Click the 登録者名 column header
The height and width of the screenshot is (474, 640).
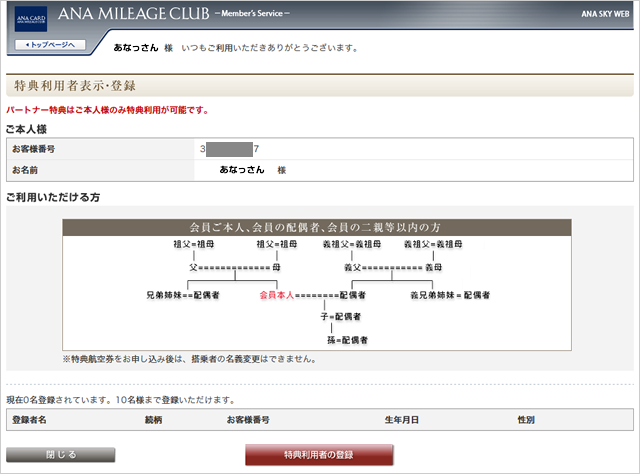tap(29, 420)
